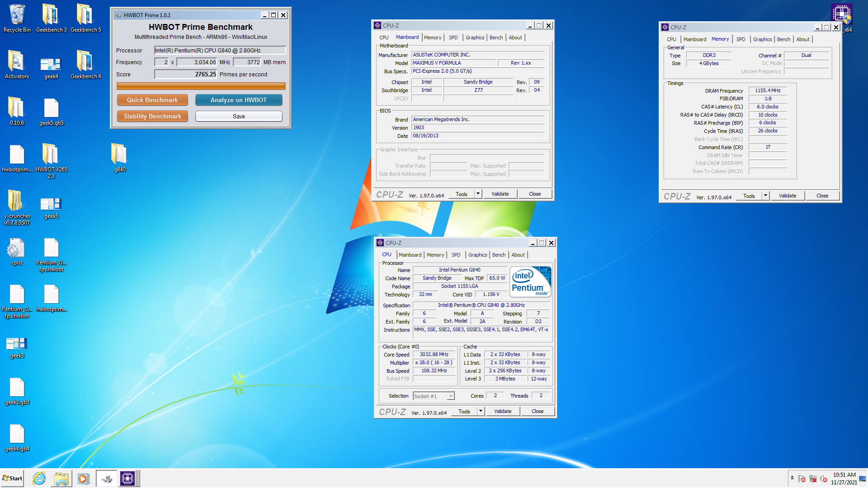
Task: Open the Recycle Bin desktop icon
Action: pos(17,18)
